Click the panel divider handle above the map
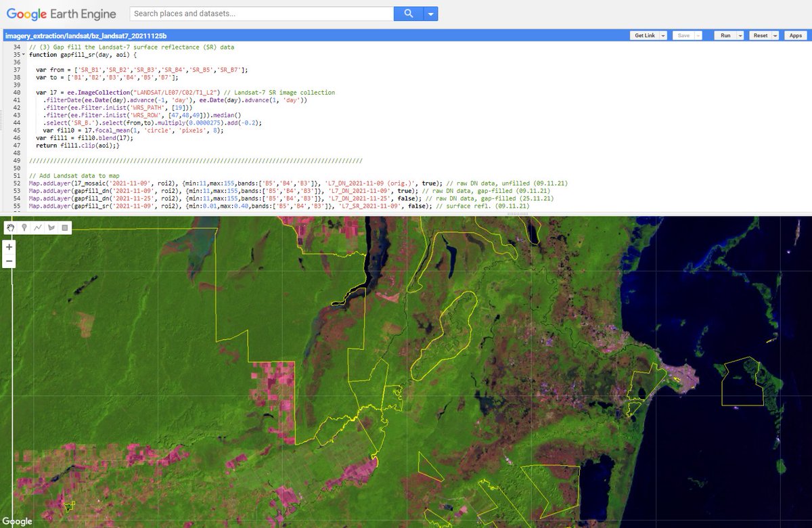 pos(519,214)
